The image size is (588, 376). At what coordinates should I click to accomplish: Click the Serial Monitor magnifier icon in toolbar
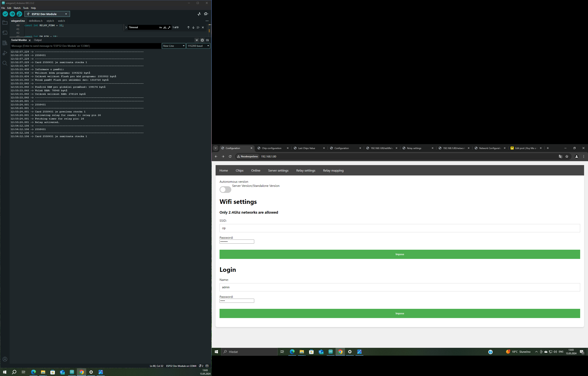click(x=206, y=14)
